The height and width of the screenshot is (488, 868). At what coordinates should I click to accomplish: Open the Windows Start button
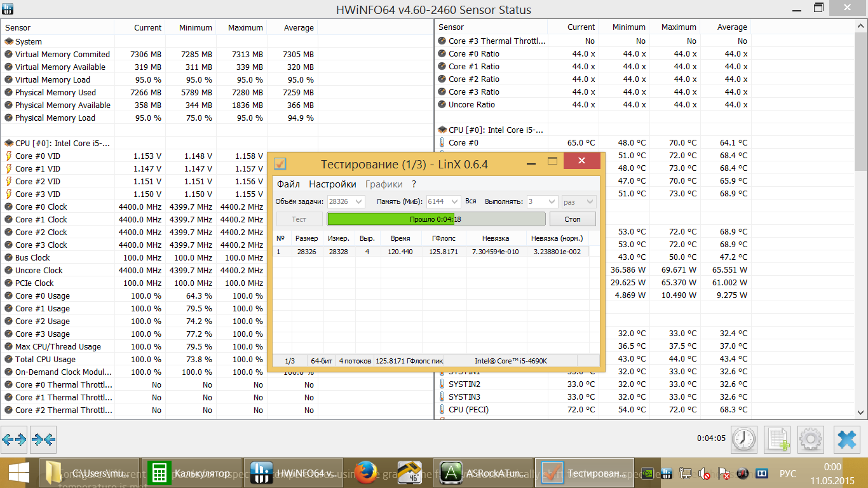pos(18,473)
